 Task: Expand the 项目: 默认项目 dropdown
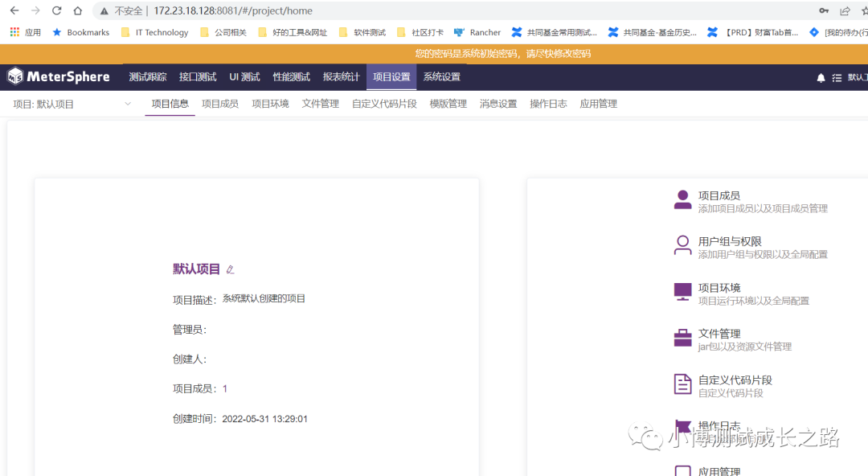[x=72, y=104]
